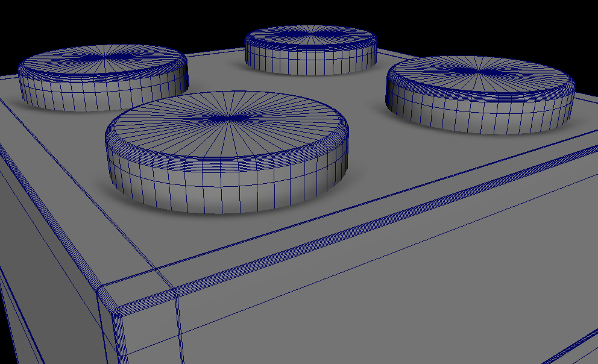Select the largest foreground cylinder stud

(227, 152)
